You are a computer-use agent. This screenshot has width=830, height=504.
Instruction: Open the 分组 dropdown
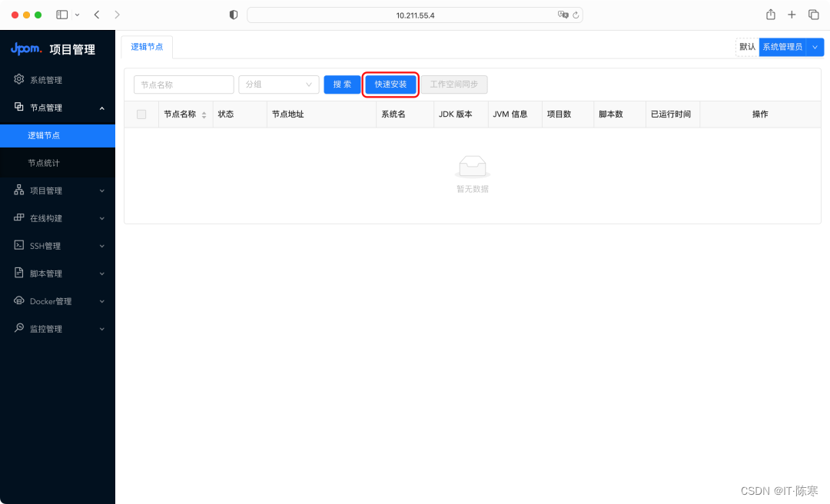coord(279,85)
